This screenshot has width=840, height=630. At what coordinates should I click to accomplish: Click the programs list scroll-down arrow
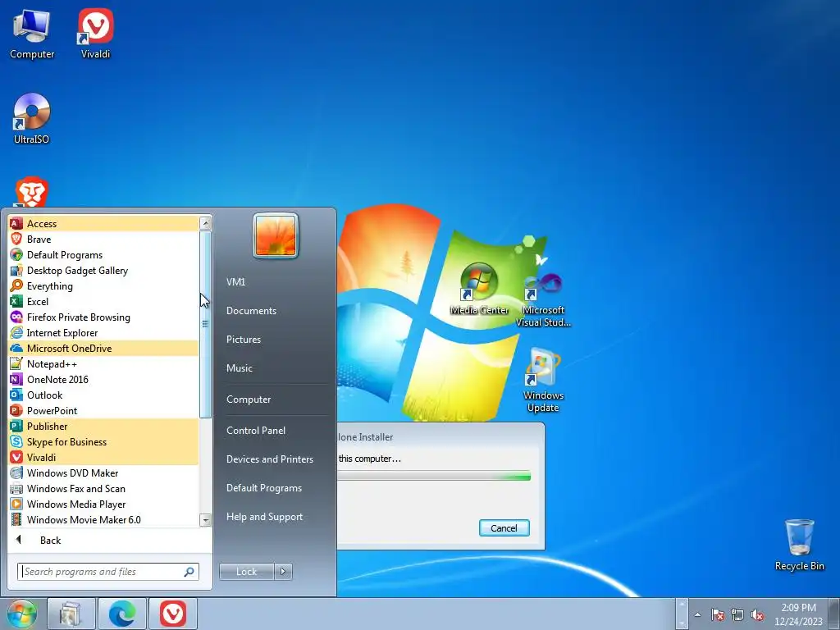tap(205, 519)
